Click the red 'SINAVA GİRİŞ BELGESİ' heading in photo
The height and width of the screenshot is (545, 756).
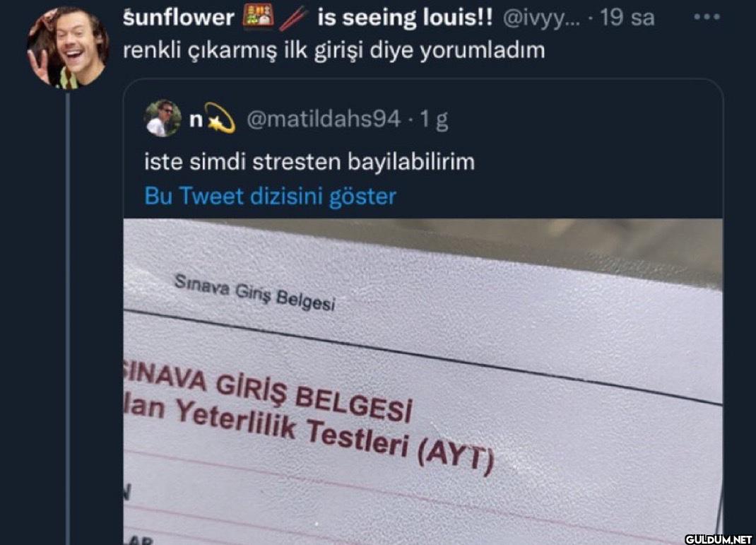coord(268,394)
